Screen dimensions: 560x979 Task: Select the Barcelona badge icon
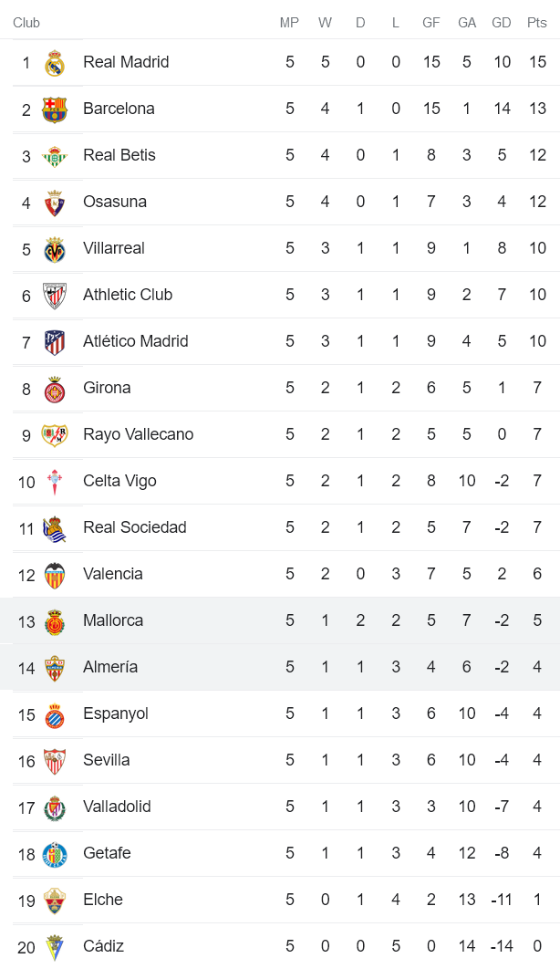pyautogui.click(x=56, y=109)
